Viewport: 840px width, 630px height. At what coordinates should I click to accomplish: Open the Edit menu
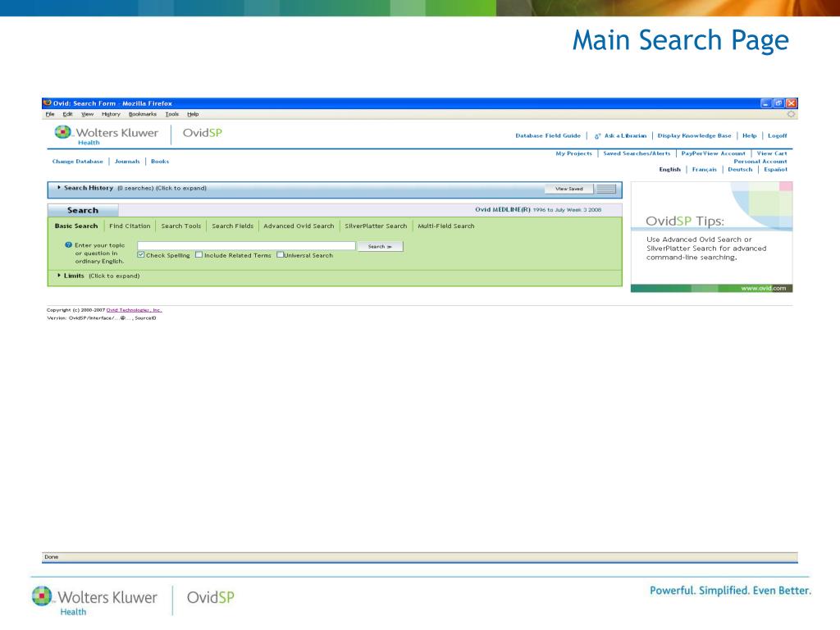pos(67,114)
